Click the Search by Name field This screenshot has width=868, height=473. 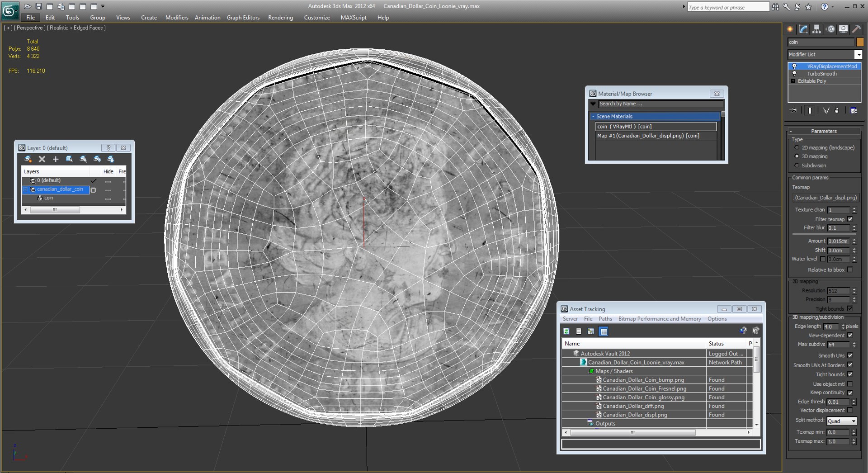[659, 104]
